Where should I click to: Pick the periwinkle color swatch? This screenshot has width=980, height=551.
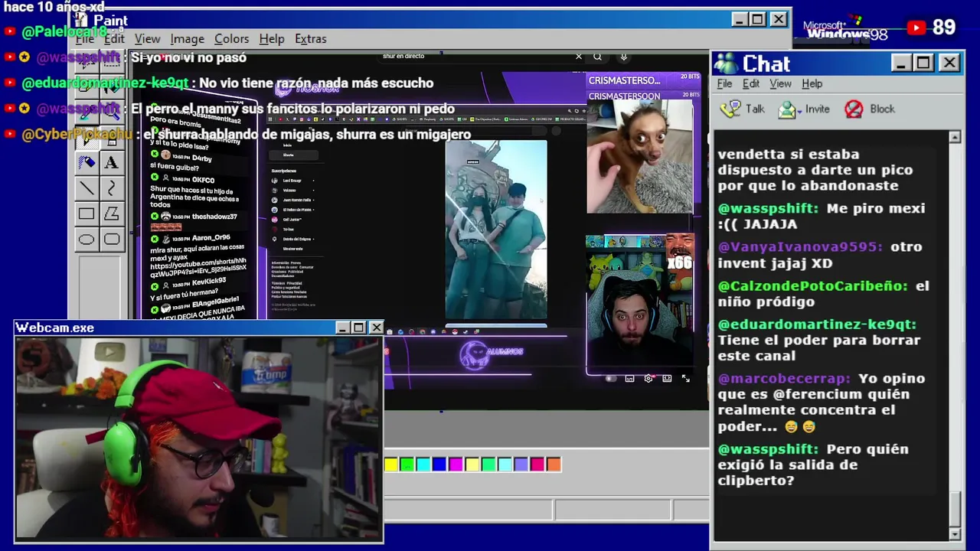[521, 464]
